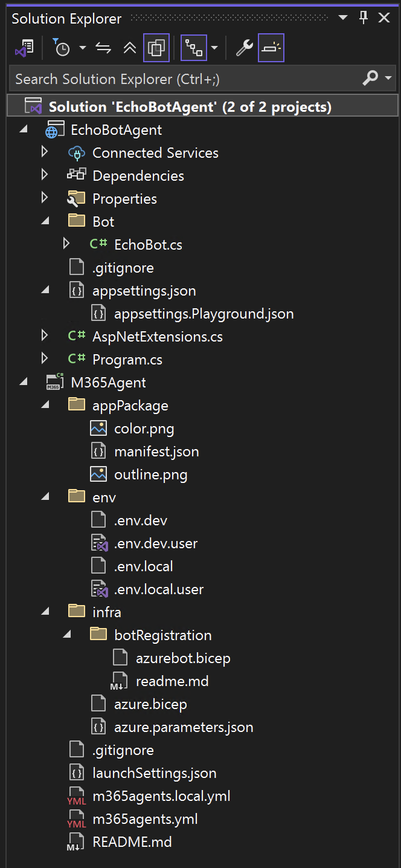401x868 pixels.
Task: Click M365Agent project icon
Action: click(x=55, y=382)
